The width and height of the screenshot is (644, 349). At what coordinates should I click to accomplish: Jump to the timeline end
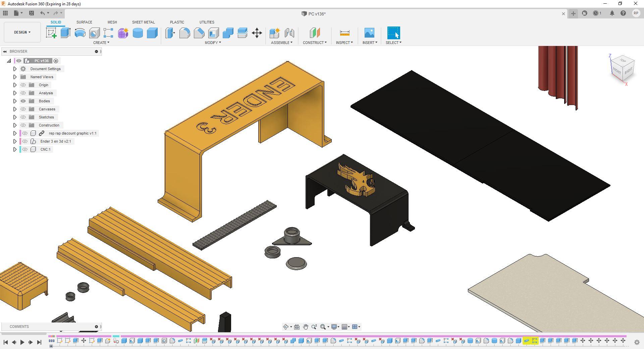click(39, 342)
